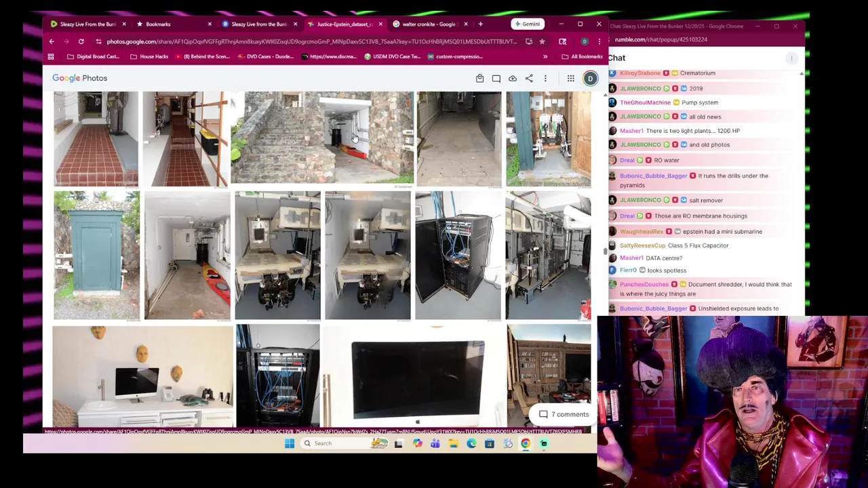Open Task View on the taskbar
868x488 pixels.
point(398,443)
